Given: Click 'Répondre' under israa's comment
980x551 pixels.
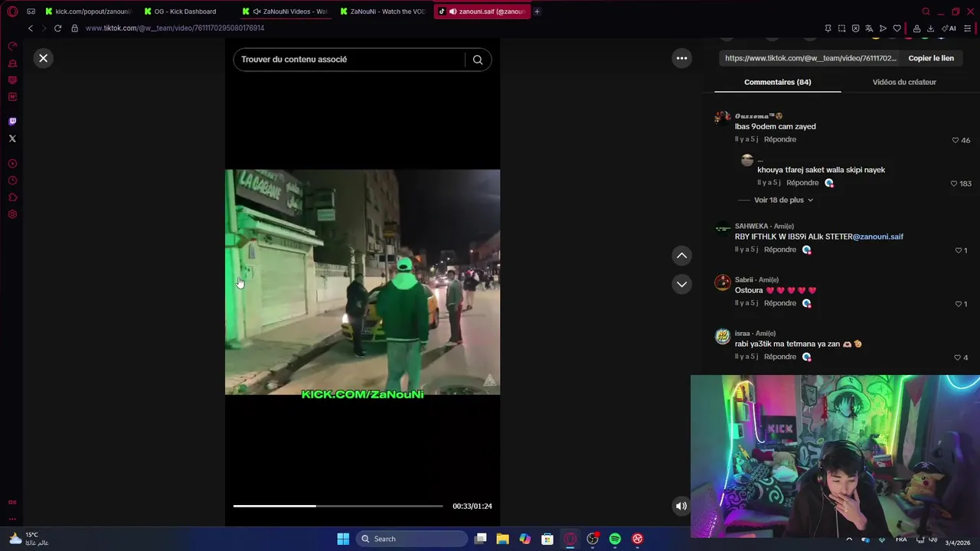Looking at the screenshot, I should [x=780, y=357].
